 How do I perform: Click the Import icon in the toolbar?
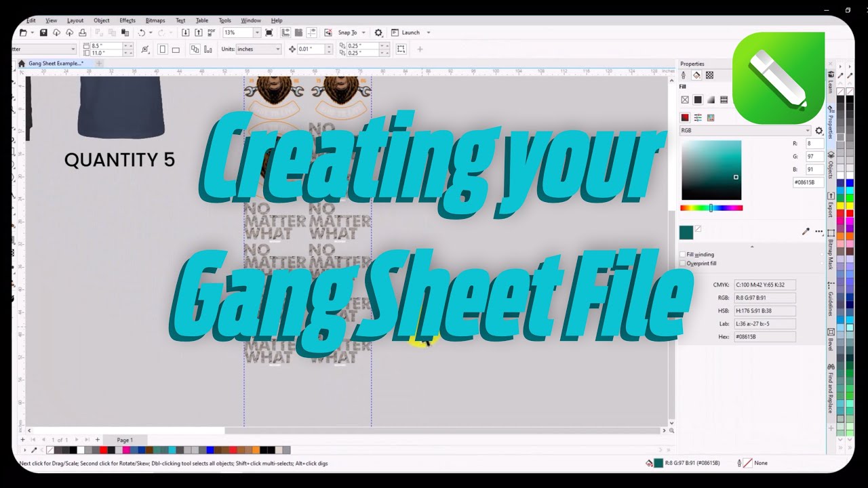[x=185, y=33]
